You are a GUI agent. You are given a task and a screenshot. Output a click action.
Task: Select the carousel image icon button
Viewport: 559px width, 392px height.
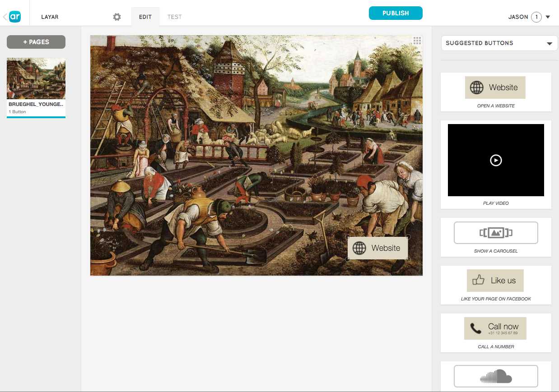point(496,233)
